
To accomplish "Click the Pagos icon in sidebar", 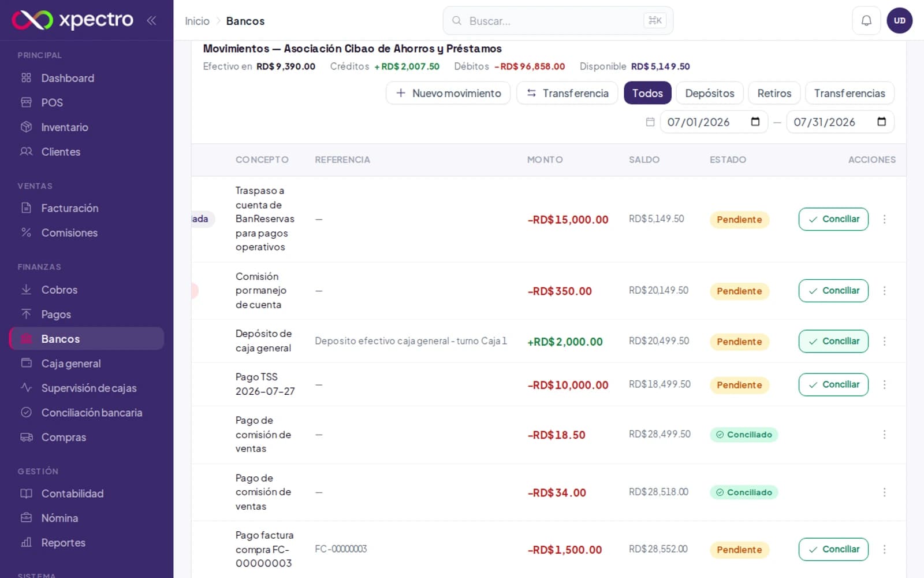I will tap(26, 314).
